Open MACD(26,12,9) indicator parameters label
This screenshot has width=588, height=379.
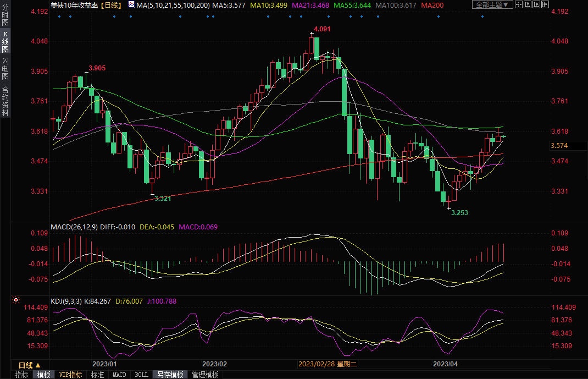click(x=74, y=227)
